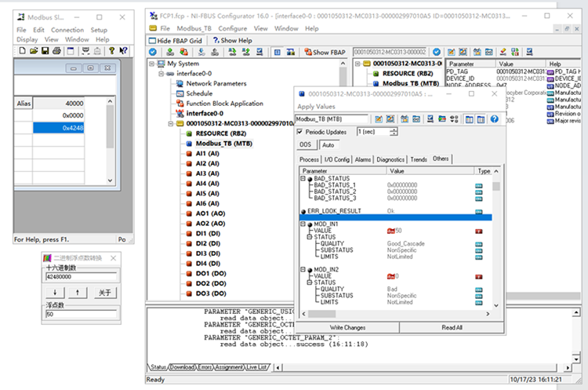
Task: Collapse the interface0-0 tree node
Action: coord(162,74)
